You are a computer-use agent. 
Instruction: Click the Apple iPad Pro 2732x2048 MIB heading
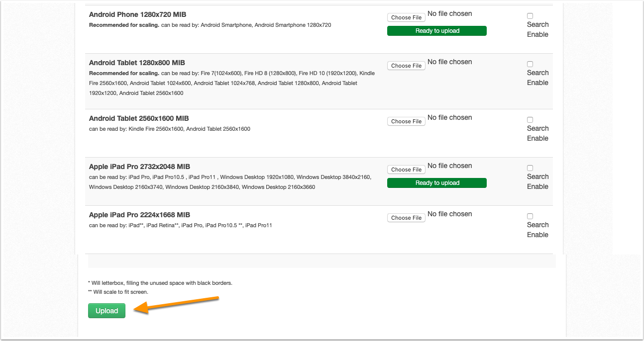click(139, 167)
